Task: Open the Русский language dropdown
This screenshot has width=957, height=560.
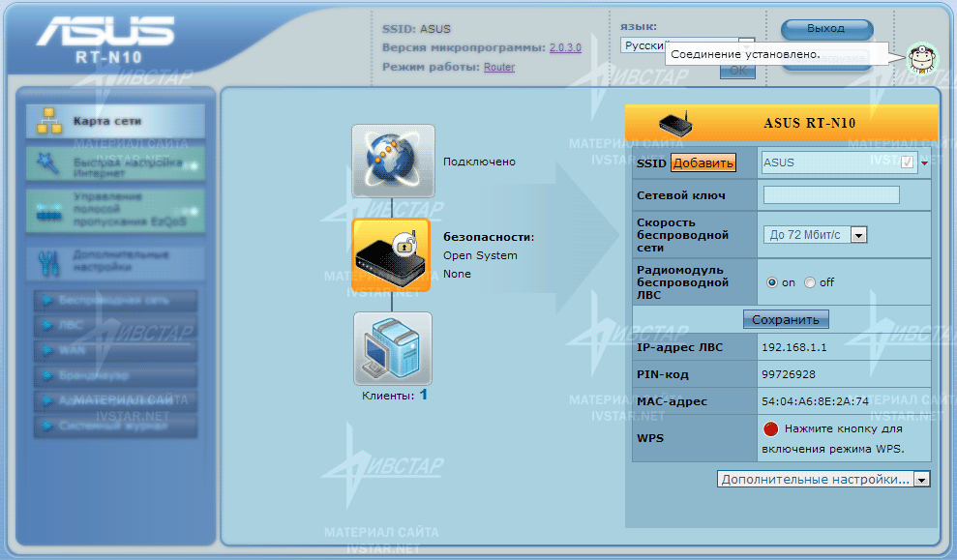Action: pyautogui.click(x=688, y=45)
